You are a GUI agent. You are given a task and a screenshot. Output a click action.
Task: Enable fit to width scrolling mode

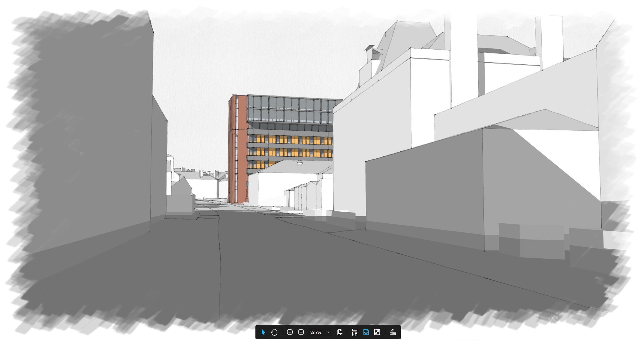pyautogui.click(x=355, y=332)
